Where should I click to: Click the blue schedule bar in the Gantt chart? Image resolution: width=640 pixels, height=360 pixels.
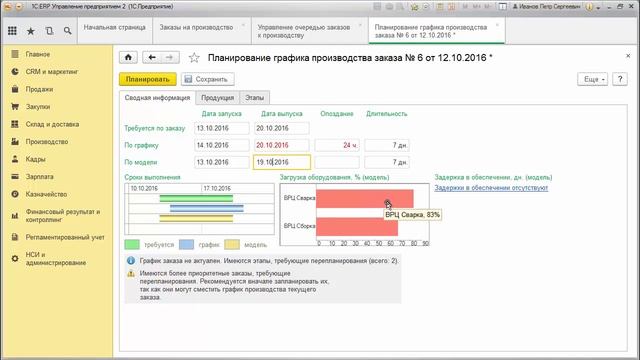[x=207, y=209]
